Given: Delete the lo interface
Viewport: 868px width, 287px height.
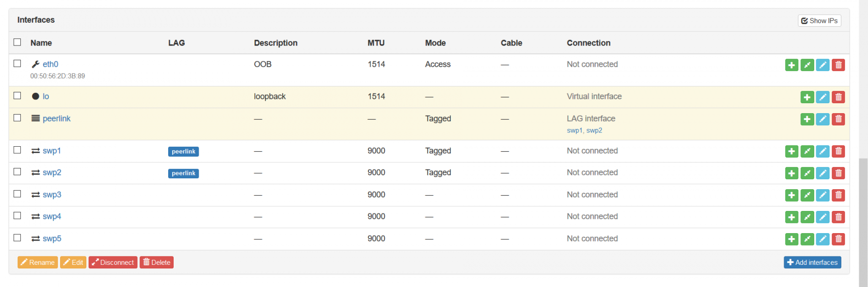Looking at the screenshot, I should 838,97.
